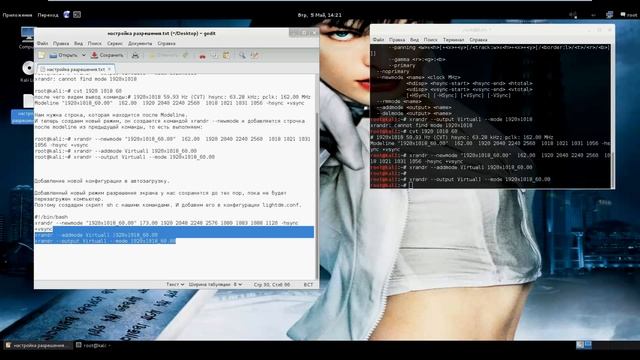
Task: Click the Открыть (Open) button in gedit
Action: click(64, 55)
